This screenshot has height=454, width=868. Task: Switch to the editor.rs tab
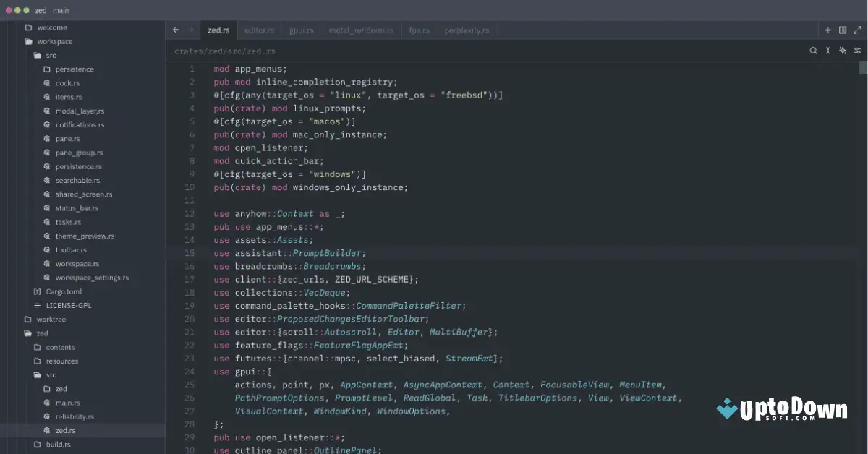tap(259, 30)
